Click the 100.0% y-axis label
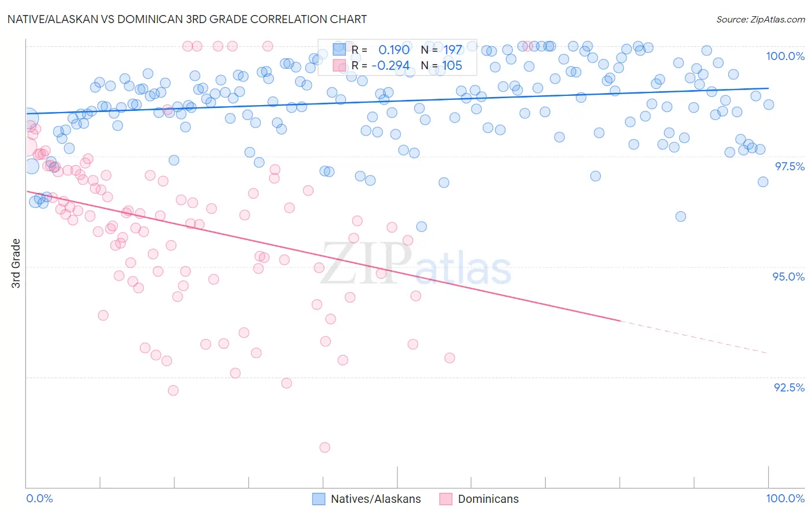Screen dimensions: 812x515 point(785,56)
